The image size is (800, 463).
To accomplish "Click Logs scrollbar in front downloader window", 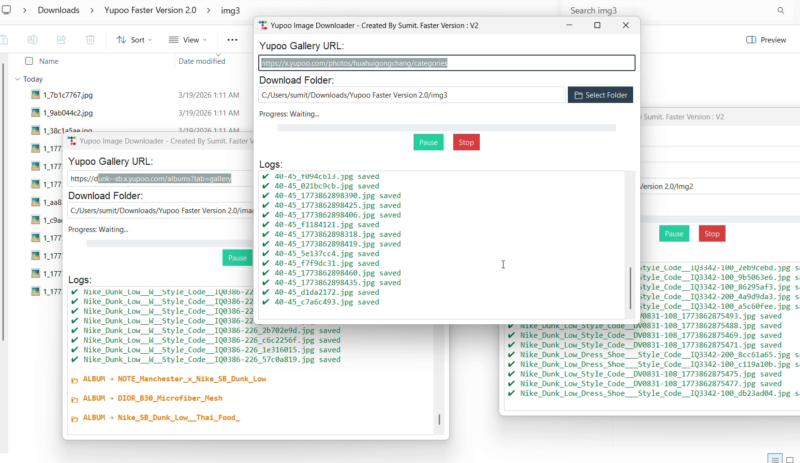I will pos(630,288).
